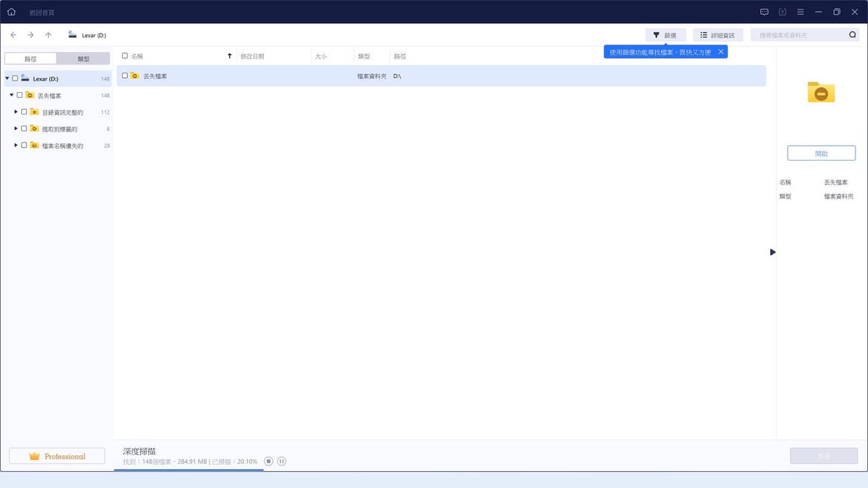Pause the deep scan
868x488 pixels.
tap(281, 462)
